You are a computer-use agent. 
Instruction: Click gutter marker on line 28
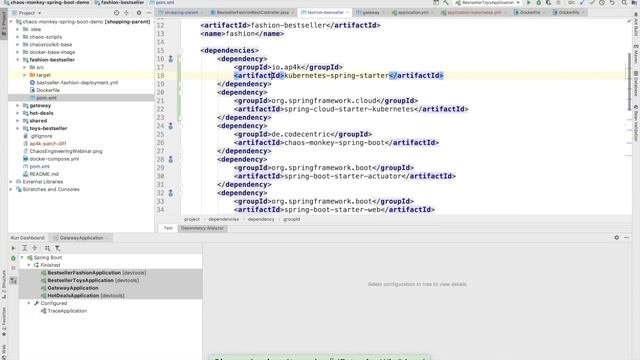(x=171, y=159)
